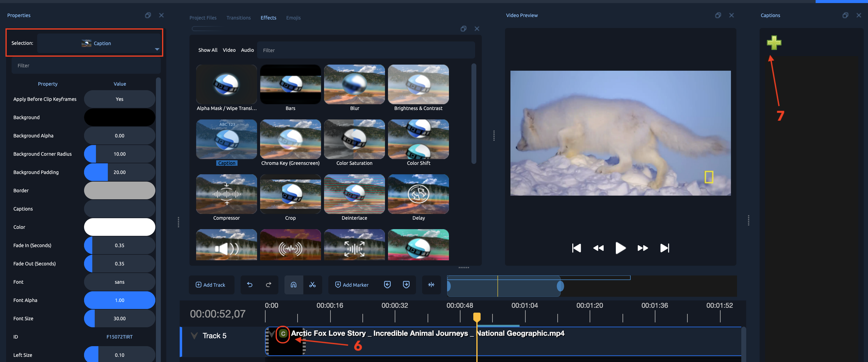Collapse Track 5 chevron

194,336
